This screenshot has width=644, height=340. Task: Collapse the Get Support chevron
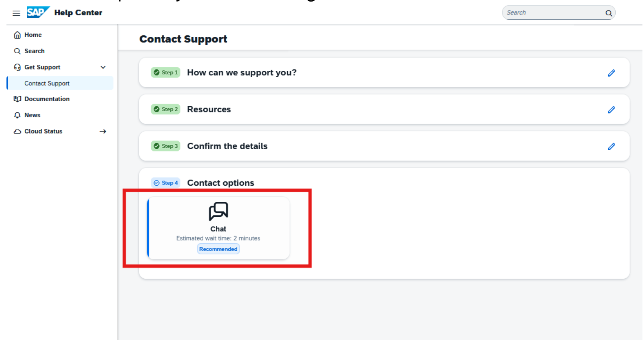point(103,67)
